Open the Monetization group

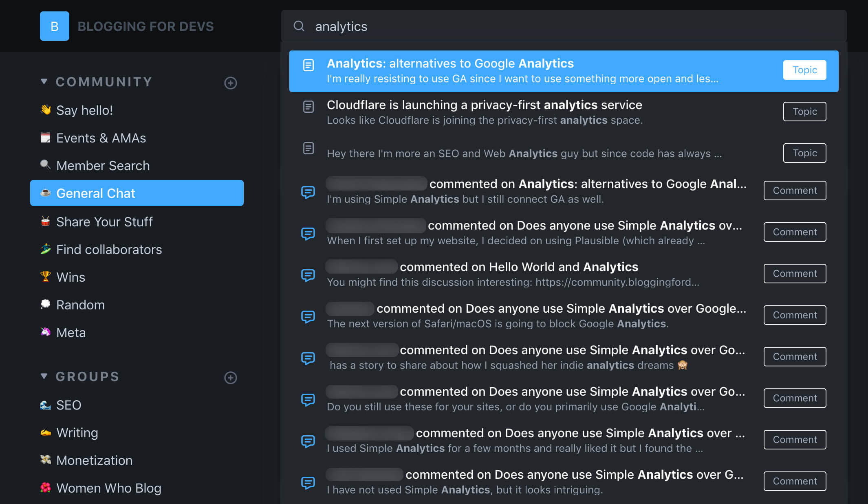(x=137, y=460)
